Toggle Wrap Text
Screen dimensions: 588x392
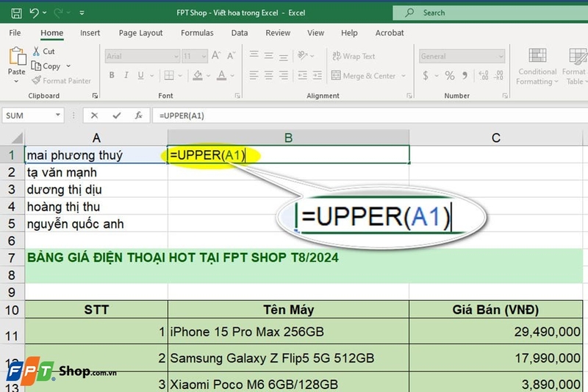click(354, 57)
